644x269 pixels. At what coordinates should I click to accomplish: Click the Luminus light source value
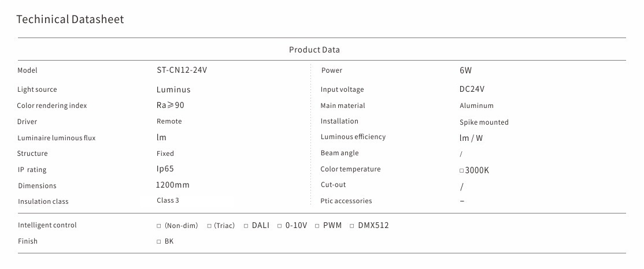(x=173, y=89)
